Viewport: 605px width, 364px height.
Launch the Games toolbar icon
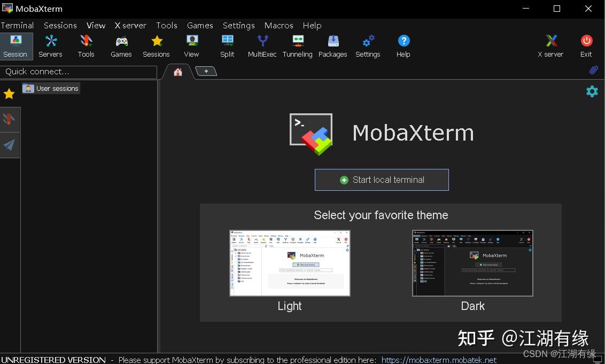pos(121,46)
